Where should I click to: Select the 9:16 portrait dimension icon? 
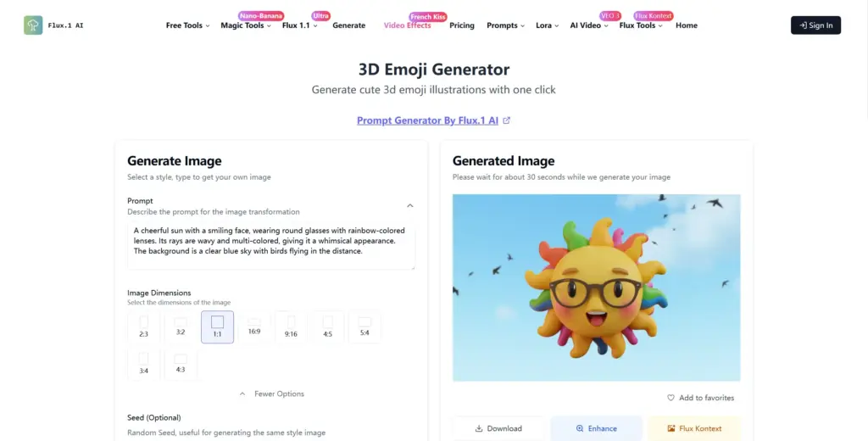[x=292, y=322]
